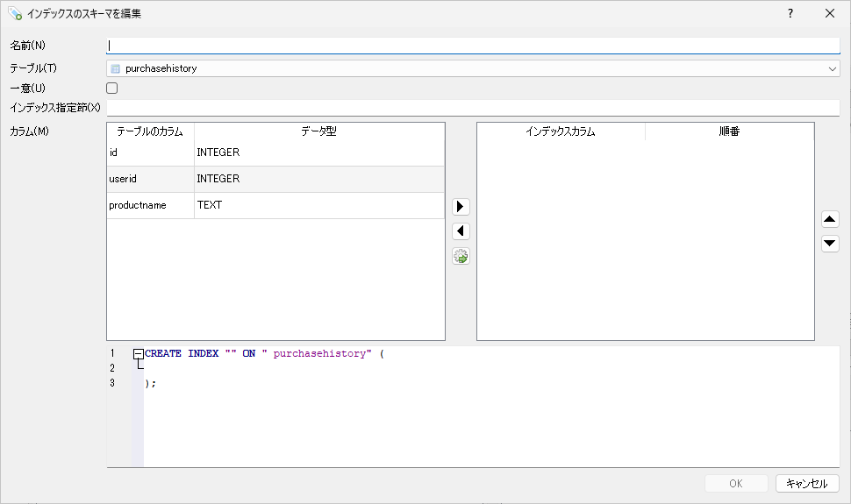Click the キャンセル button

click(807, 484)
